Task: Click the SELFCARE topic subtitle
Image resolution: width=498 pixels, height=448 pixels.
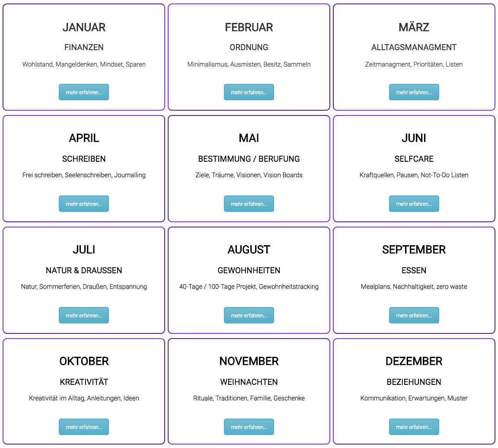Action: [414, 159]
